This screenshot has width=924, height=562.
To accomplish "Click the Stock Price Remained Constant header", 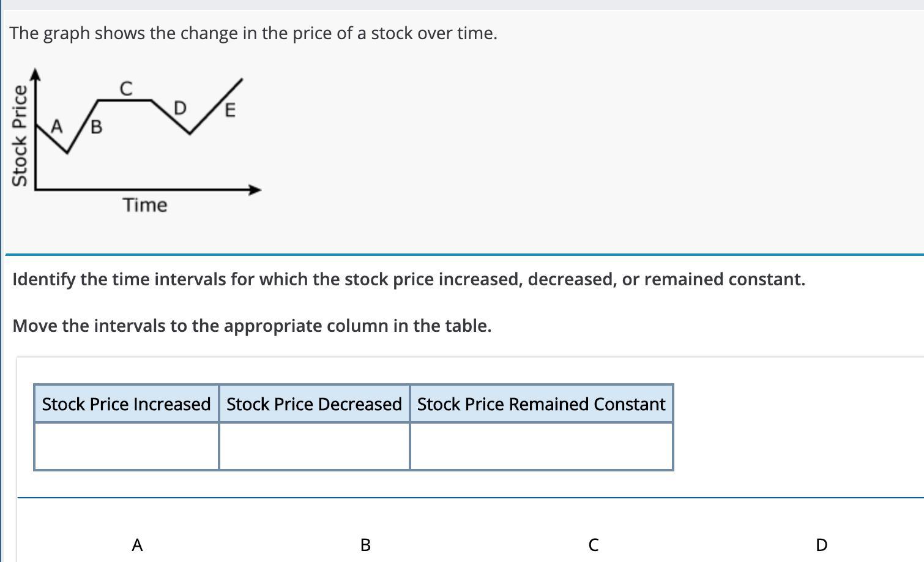I will coord(541,404).
